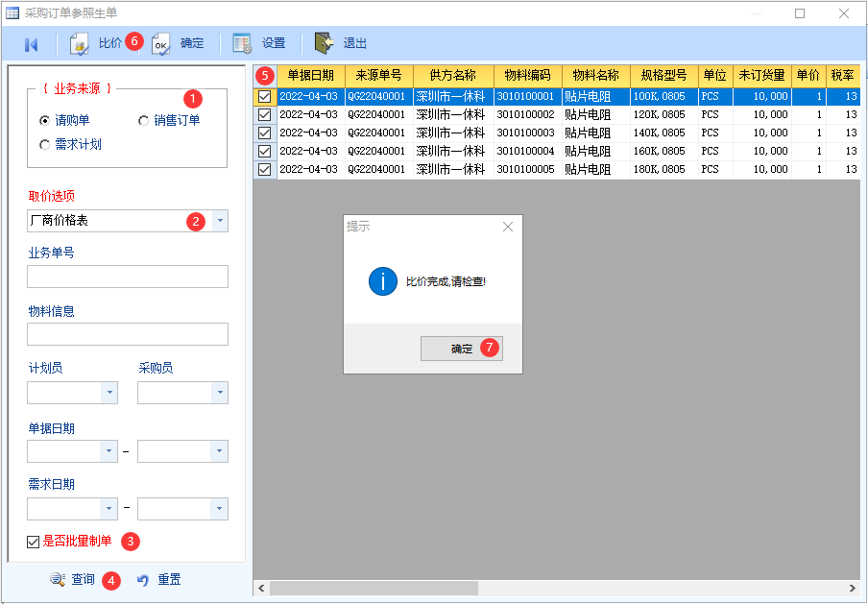868x604 pixels.
Task: Click the 重置 button label
Action: (169, 580)
